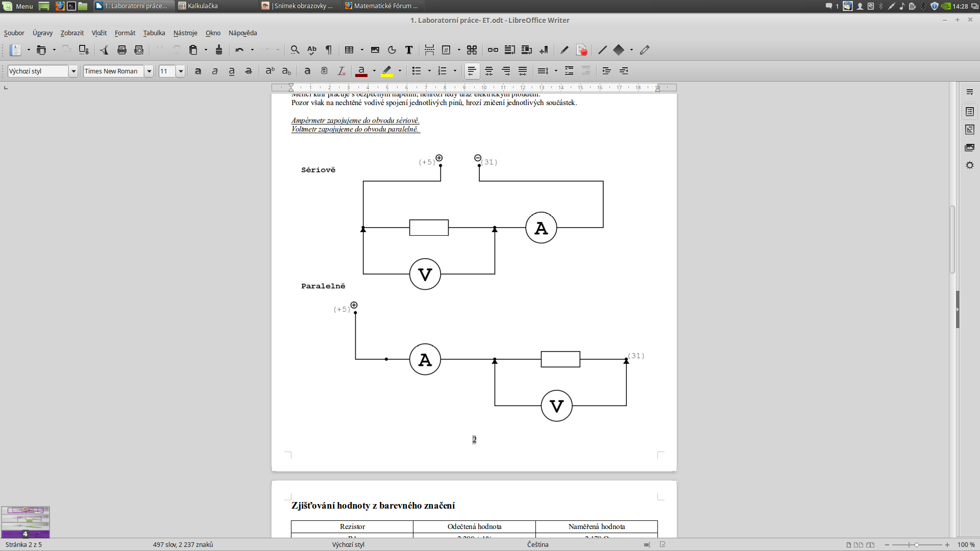The height and width of the screenshot is (551, 980).
Task: Insert a bookmark
Action: (x=544, y=50)
